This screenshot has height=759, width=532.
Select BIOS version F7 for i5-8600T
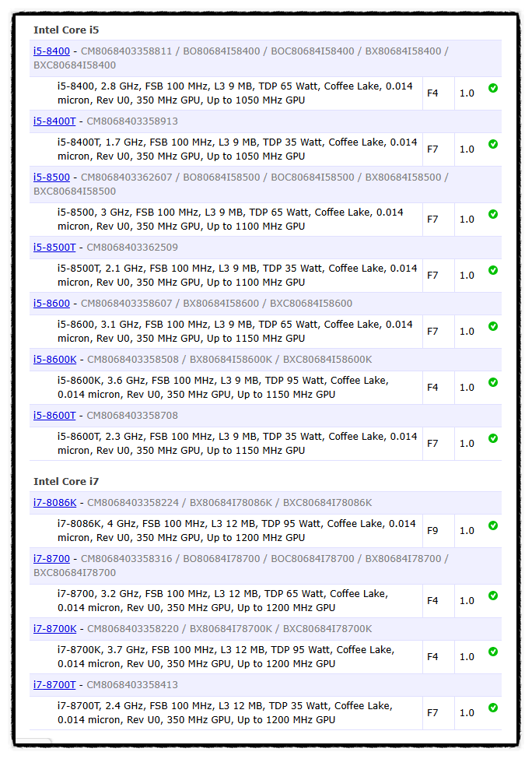point(432,444)
